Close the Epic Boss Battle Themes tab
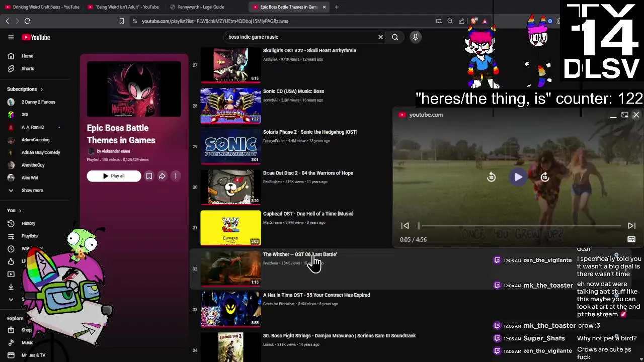 324,7
